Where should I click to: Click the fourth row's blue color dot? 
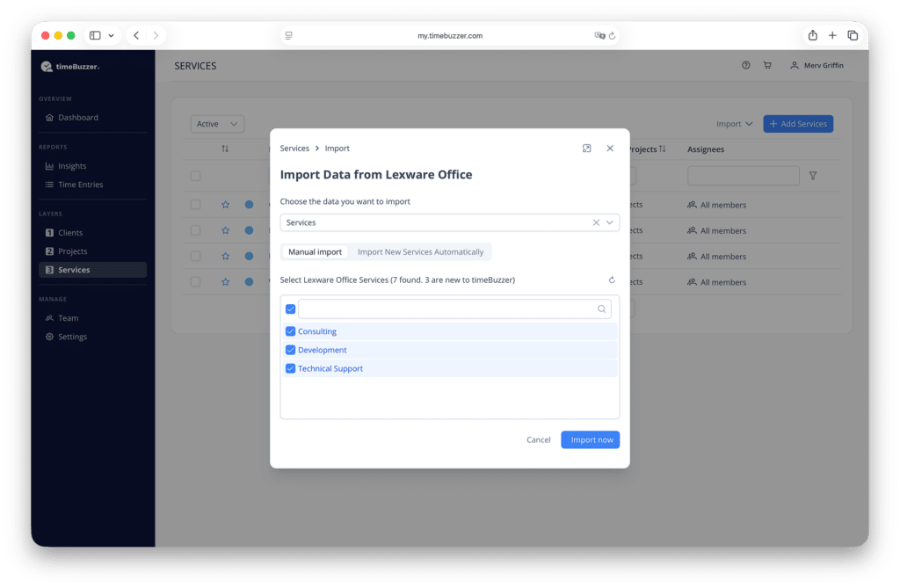[249, 282]
